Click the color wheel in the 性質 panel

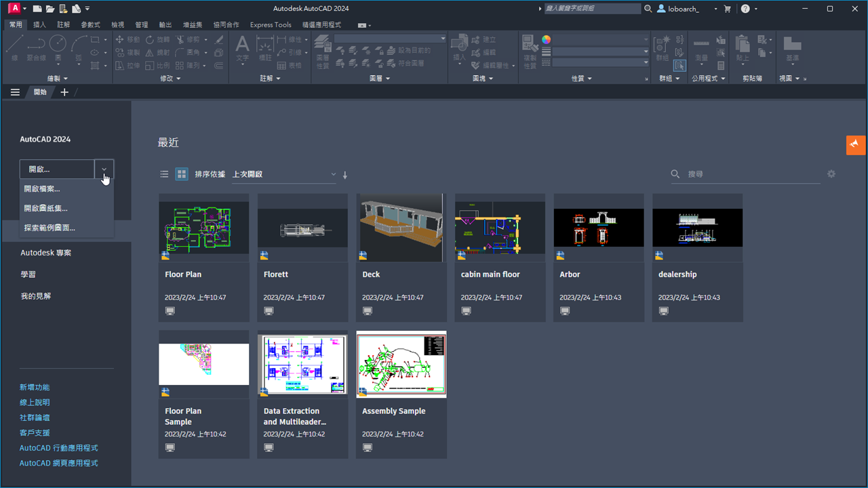[x=546, y=39]
